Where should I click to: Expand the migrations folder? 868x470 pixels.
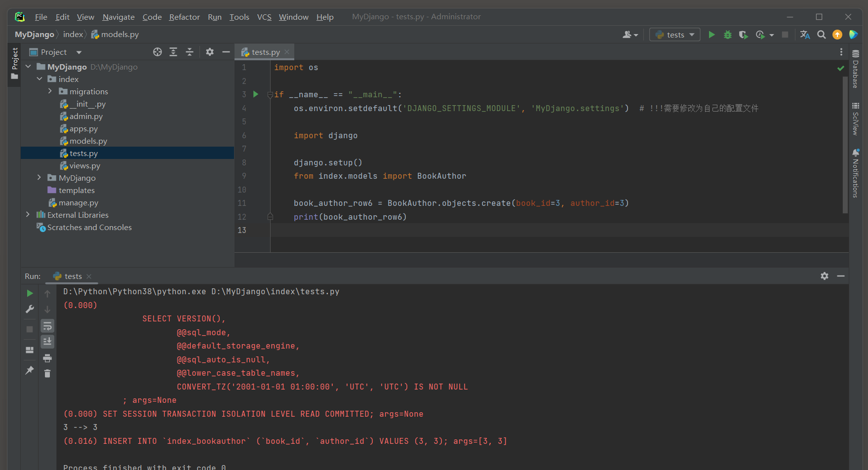click(x=50, y=91)
